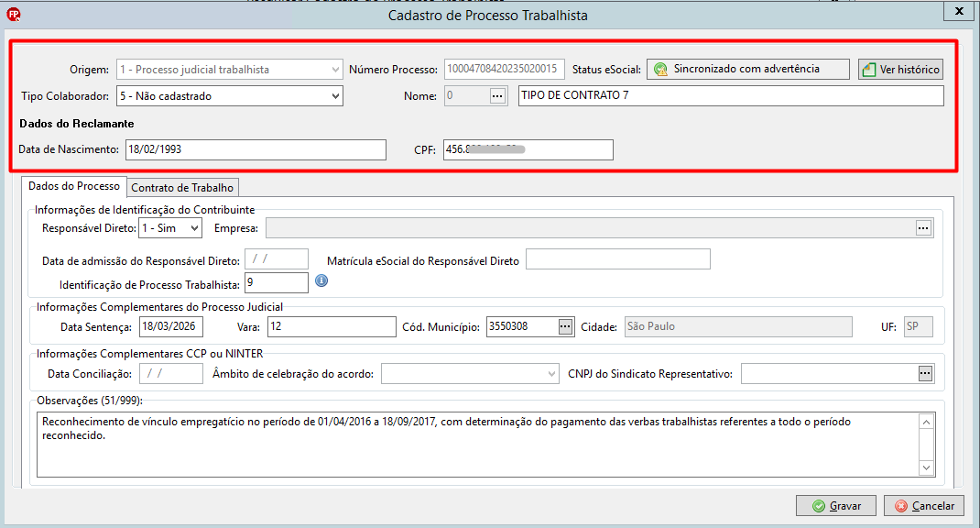Click inside the Observações text area

coord(478,445)
